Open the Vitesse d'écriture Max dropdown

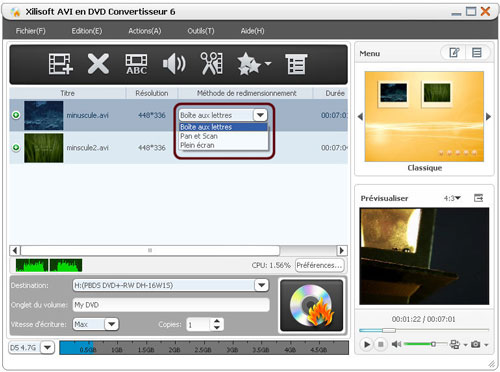pos(112,324)
